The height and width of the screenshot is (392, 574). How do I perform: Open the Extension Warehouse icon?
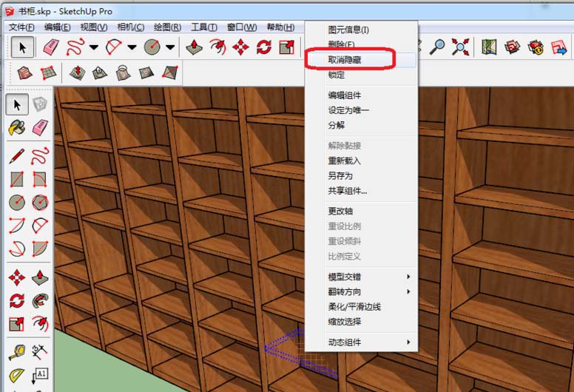coord(536,47)
